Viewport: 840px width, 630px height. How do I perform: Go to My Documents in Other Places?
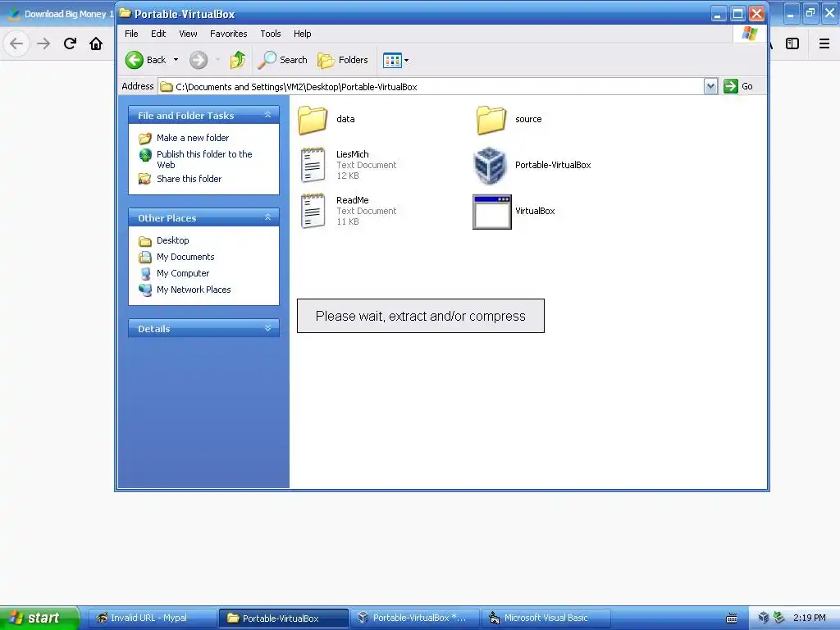pos(185,257)
